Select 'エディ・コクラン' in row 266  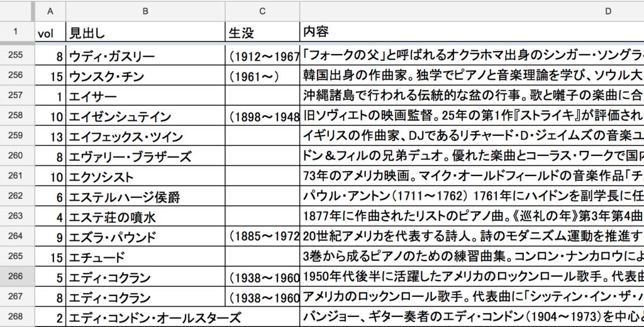[x=145, y=277]
